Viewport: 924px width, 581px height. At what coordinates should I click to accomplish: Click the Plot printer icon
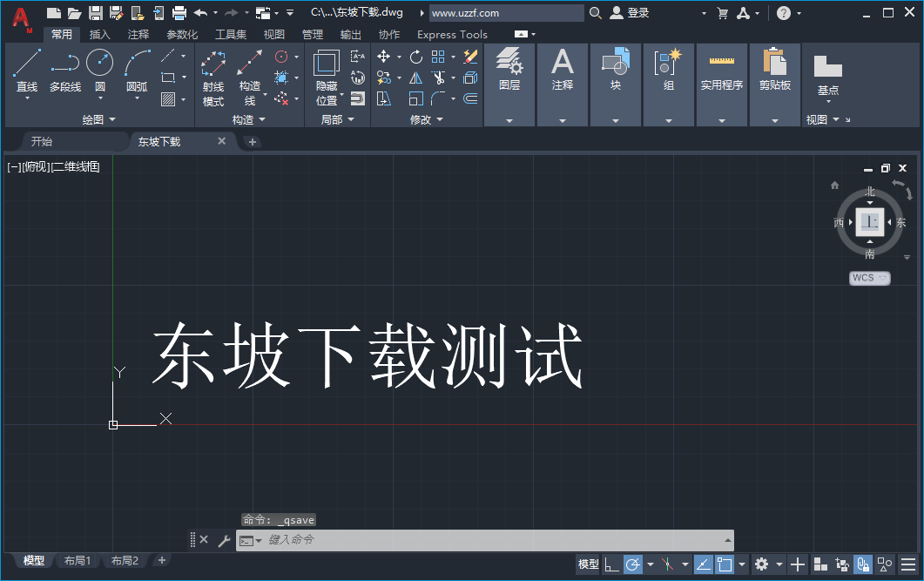[179, 13]
